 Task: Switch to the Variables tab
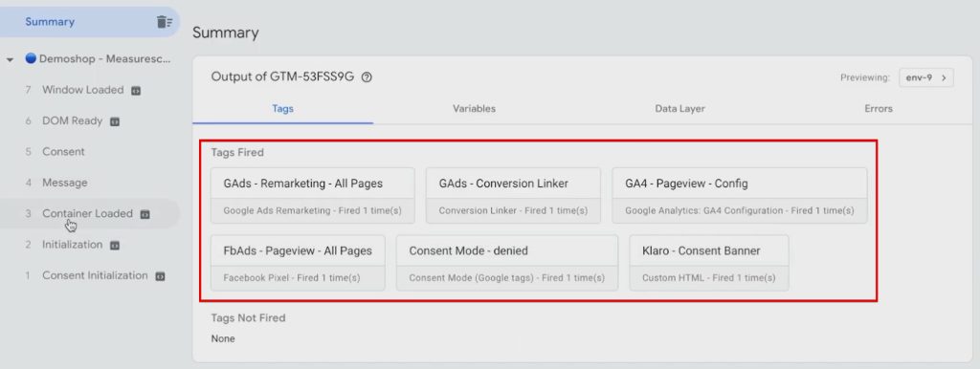[x=474, y=109]
